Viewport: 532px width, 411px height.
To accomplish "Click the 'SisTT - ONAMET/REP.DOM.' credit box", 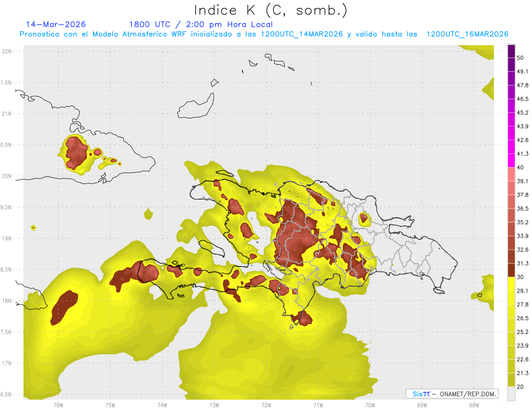I will (x=452, y=394).
